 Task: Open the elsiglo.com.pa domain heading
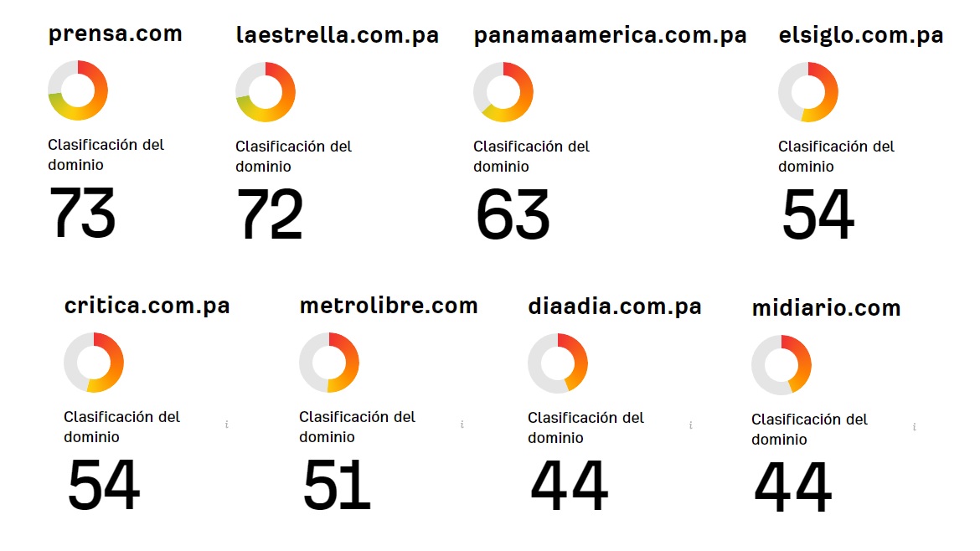[861, 35]
